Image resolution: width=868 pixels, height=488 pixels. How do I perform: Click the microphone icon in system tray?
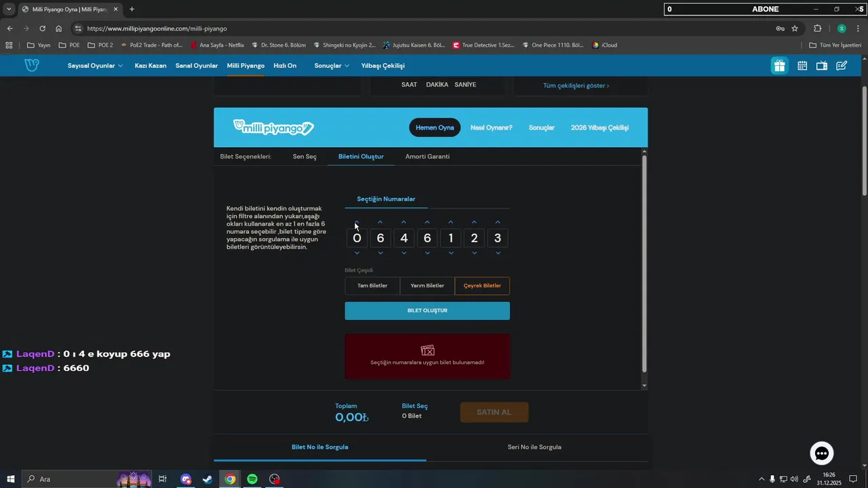[772, 479]
